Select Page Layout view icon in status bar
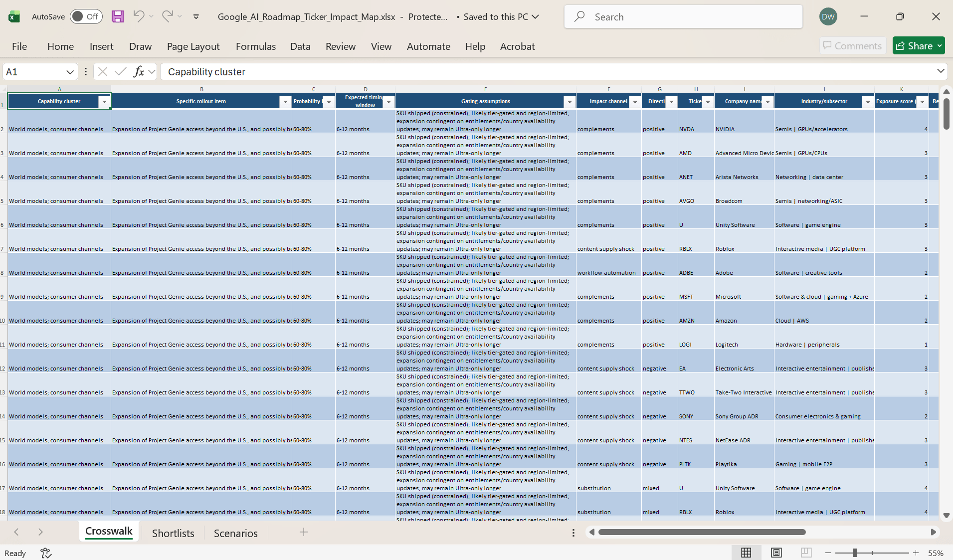Viewport: 953px width, 560px height. click(x=776, y=553)
